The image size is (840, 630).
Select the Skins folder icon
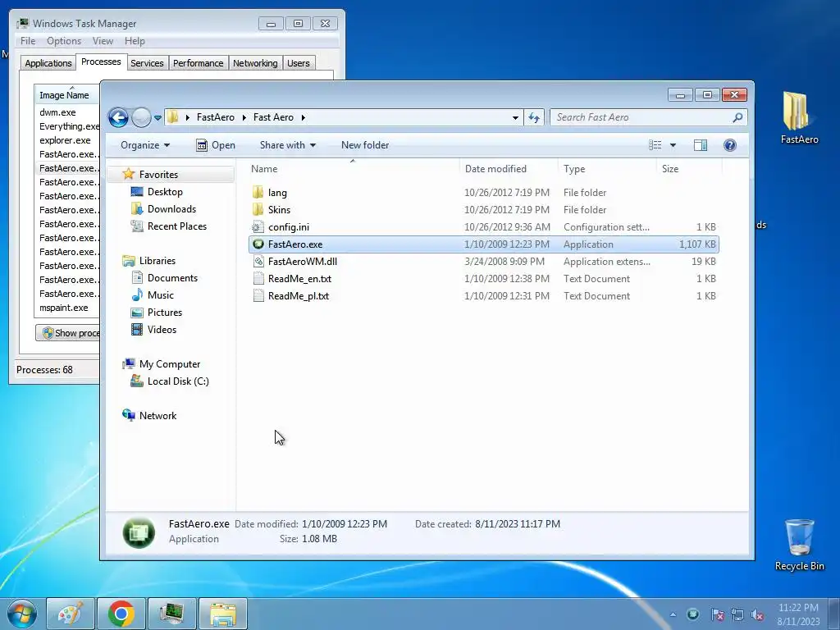point(258,209)
